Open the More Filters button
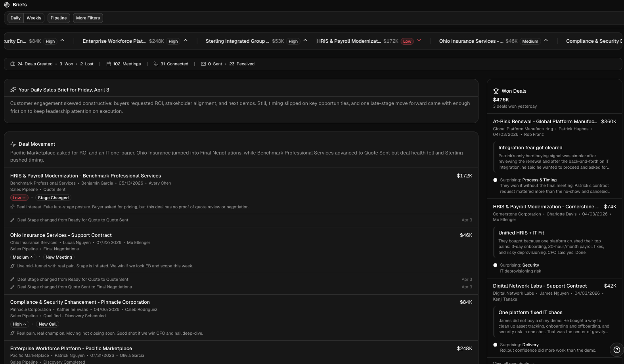 (88, 18)
